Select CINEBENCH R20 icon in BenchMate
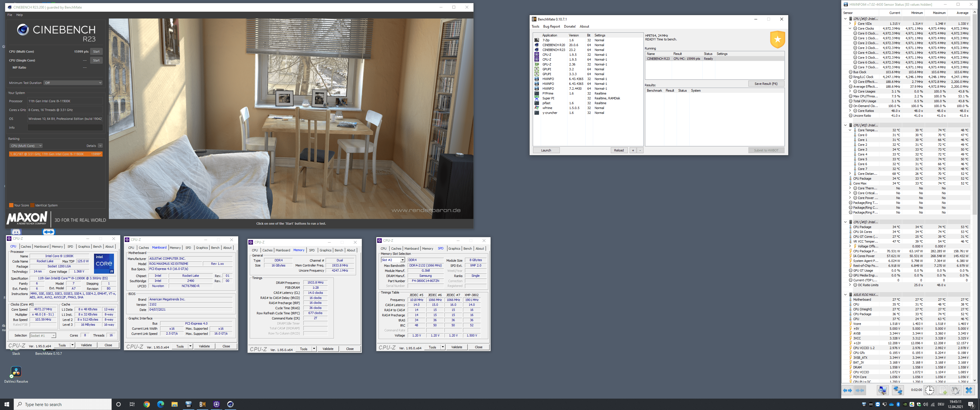Viewport: 980px width, 410px height. pyautogui.click(x=536, y=45)
